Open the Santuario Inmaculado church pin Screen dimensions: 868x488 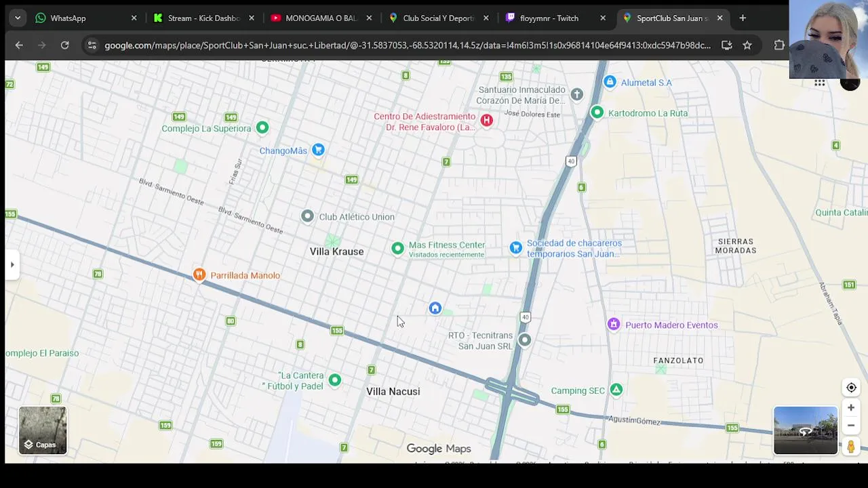coord(576,95)
